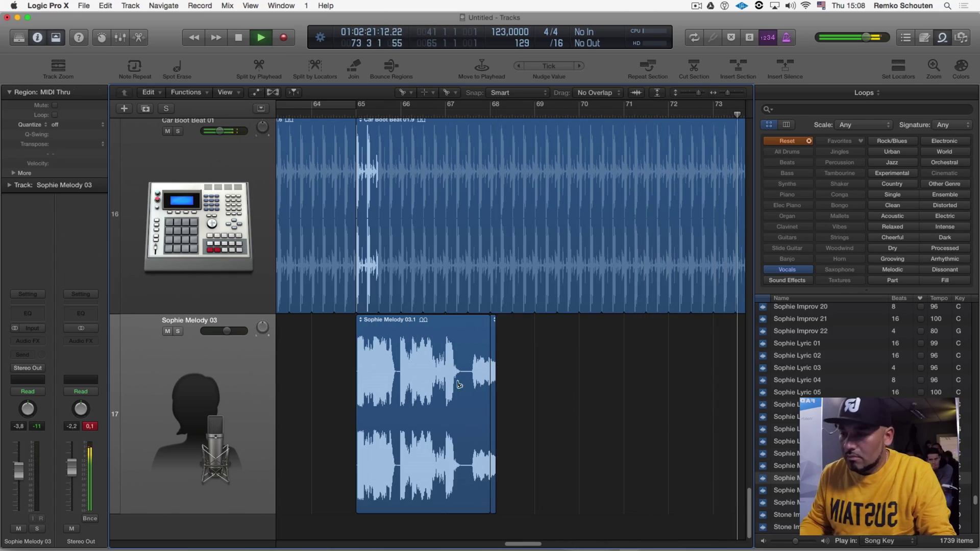The image size is (980, 551).
Task: Open the Drag No Overlap dropdown
Action: (598, 92)
